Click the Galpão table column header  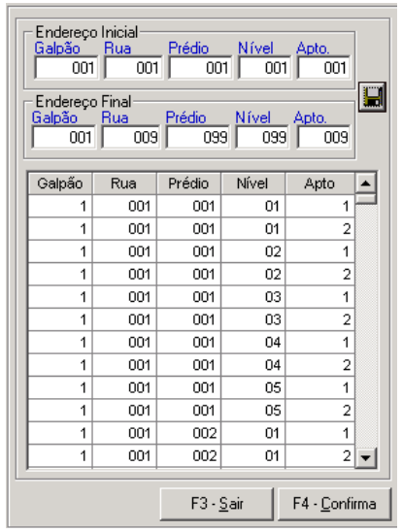[x=60, y=183]
